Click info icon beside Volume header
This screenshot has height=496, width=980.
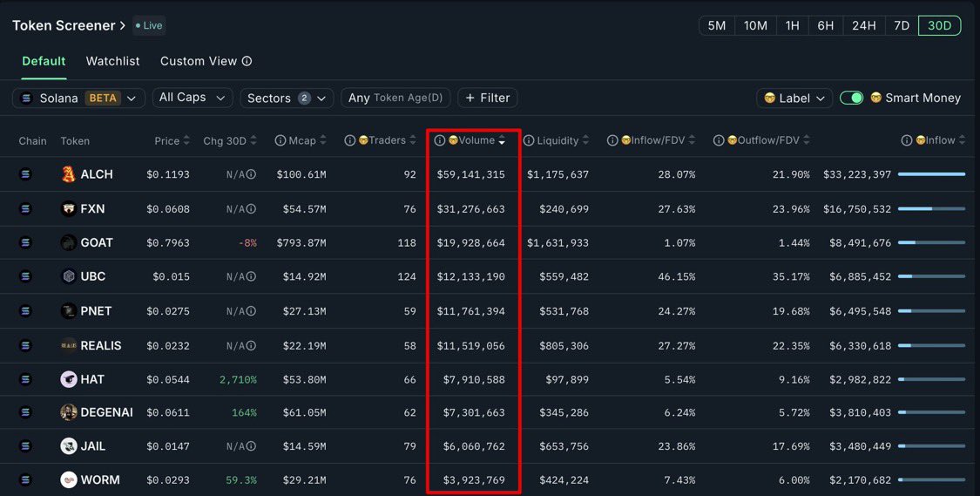pyautogui.click(x=440, y=140)
